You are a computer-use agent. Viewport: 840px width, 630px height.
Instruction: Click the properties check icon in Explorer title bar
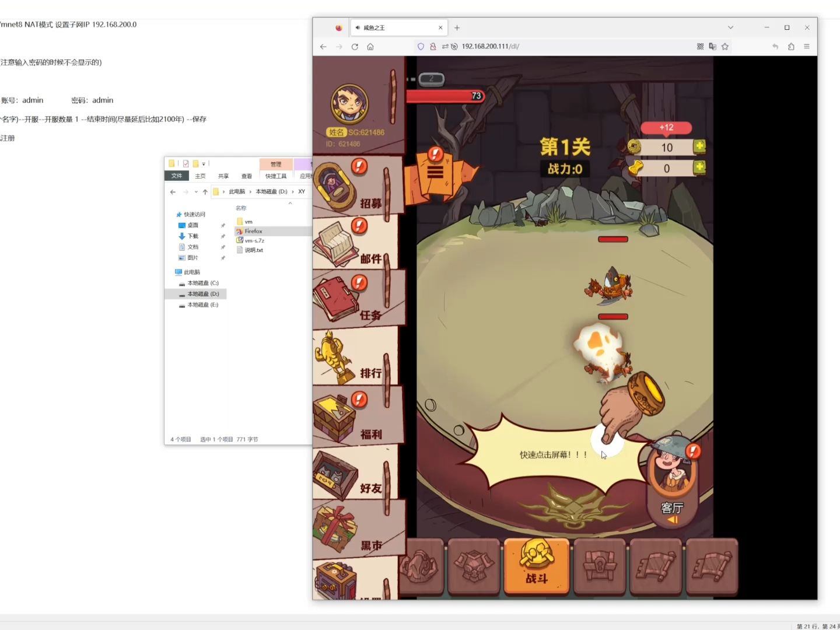(185, 164)
